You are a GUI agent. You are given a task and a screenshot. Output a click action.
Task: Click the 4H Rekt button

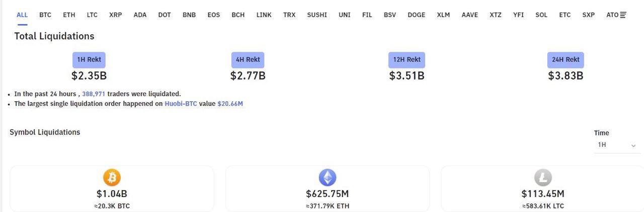tap(248, 60)
